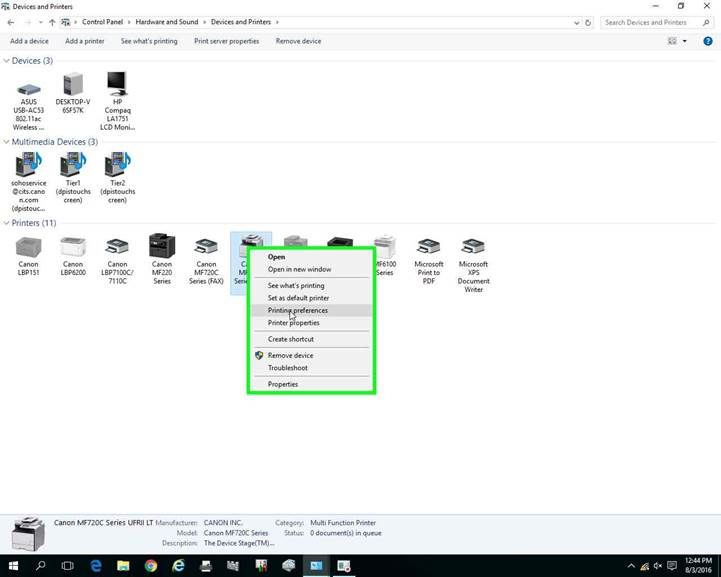This screenshot has height=577, width=721.
Task: Choose Troubleshoot in context menu
Action: (x=288, y=368)
